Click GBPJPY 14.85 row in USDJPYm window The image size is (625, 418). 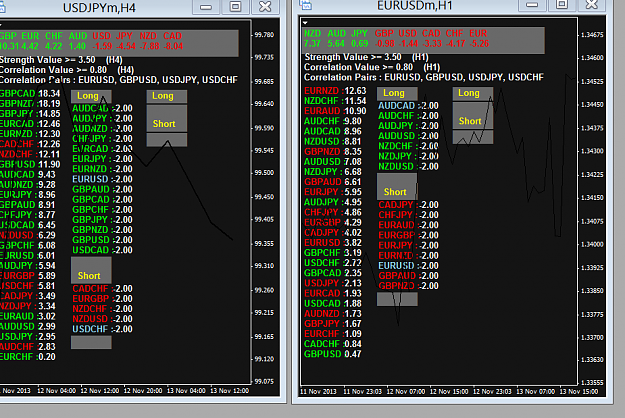[30, 114]
